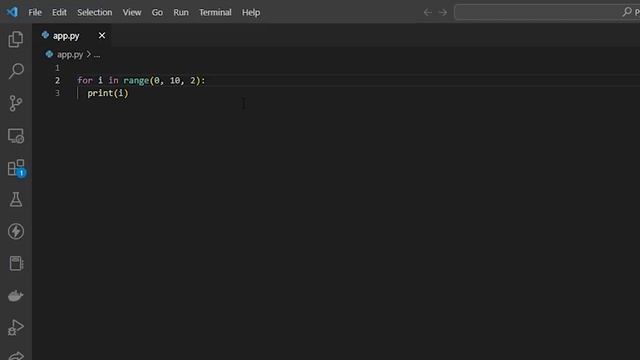Open the Docker view
640x360 pixels.
[16, 296]
